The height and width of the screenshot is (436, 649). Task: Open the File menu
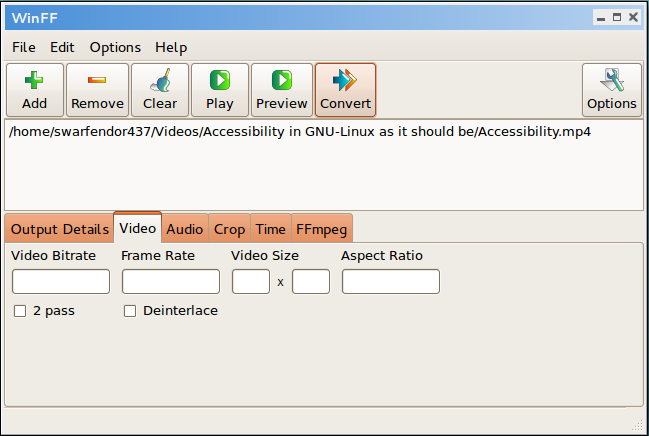tap(23, 47)
